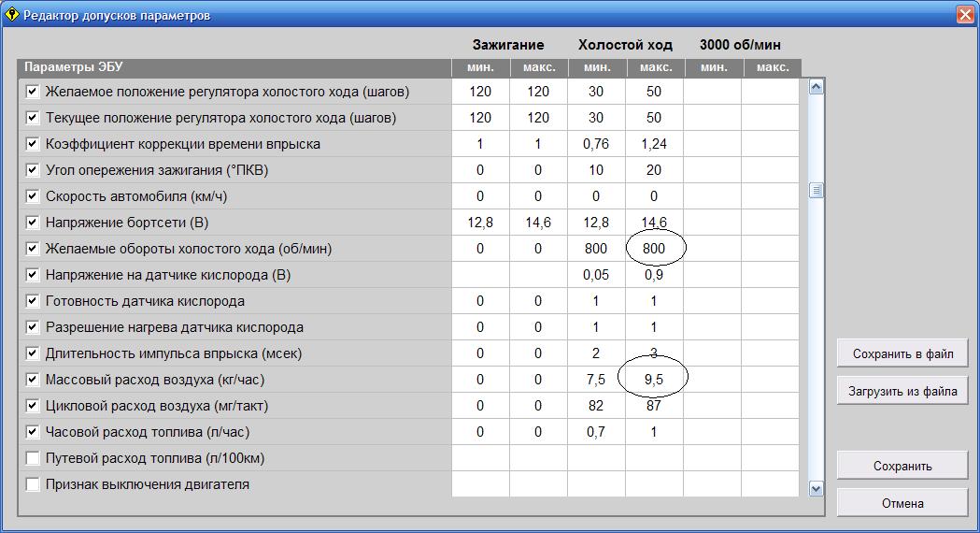Image resolution: width=980 pixels, height=533 pixels.
Task: Click Загрузить из файла button
Action: coord(902,392)
